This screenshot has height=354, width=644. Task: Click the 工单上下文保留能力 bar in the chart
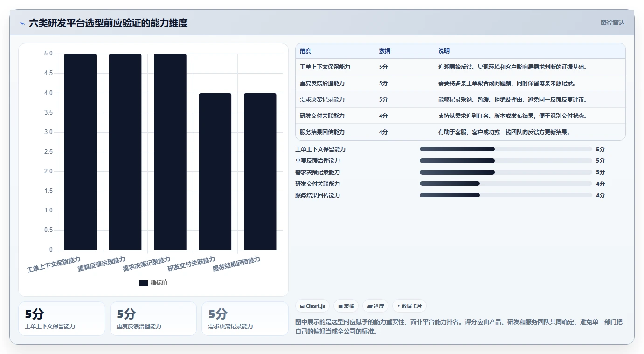click(80, 152)
